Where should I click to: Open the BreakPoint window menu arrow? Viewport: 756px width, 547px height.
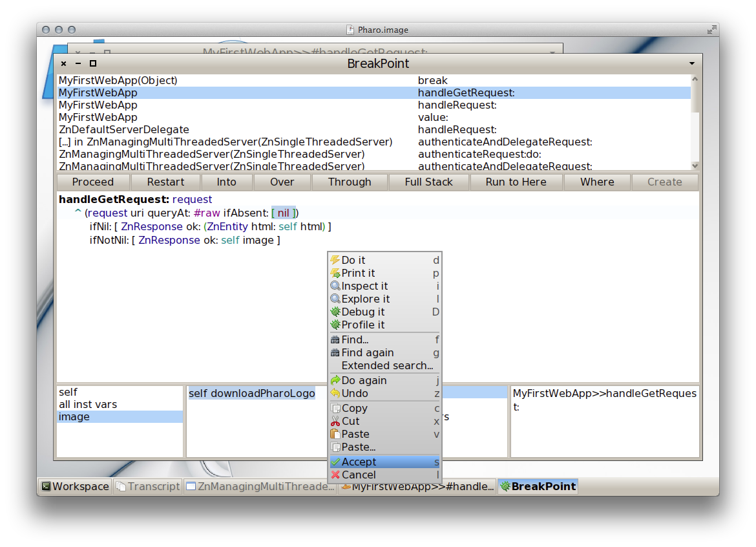692,63
